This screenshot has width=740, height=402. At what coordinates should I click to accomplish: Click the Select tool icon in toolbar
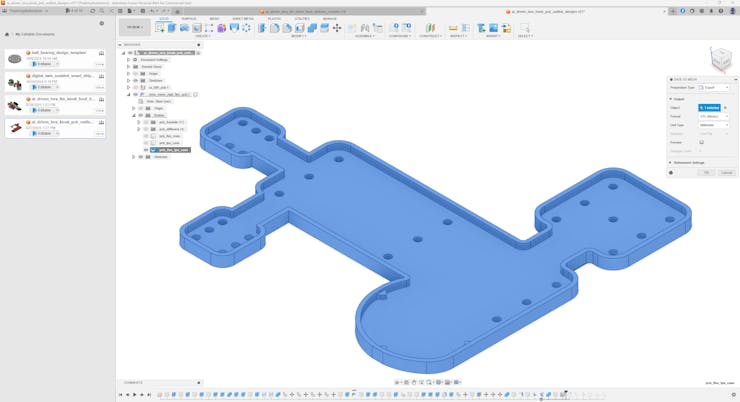[525, 28]
